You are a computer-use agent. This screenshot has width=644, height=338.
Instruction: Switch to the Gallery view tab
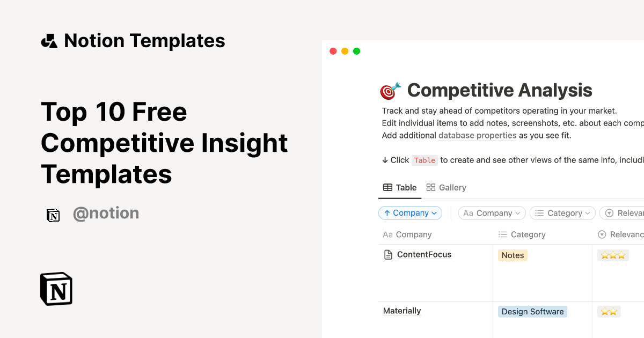click(x=447, y=187)
